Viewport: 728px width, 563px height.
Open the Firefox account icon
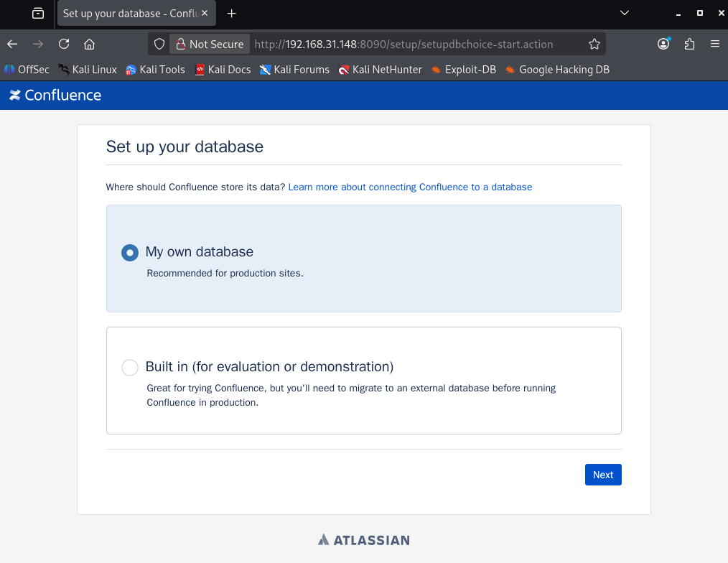(663, 44)
